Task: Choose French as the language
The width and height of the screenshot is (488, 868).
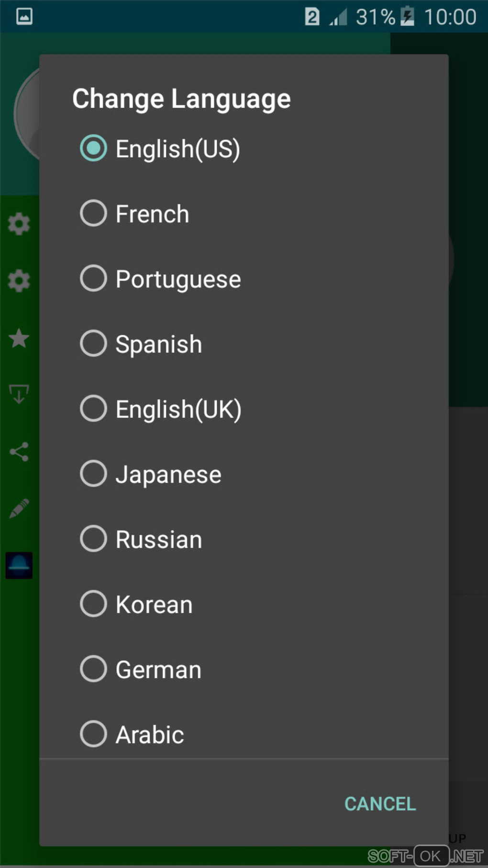Action: coord(93,214)
